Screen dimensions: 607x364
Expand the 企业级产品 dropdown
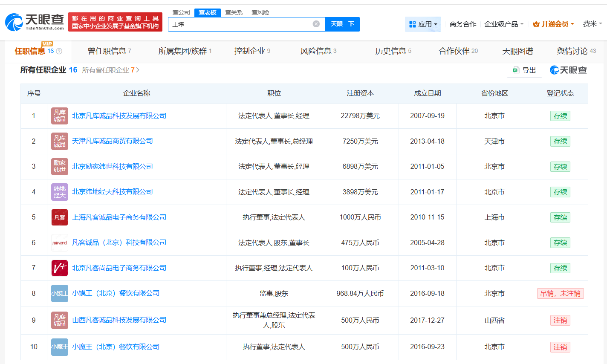tap(504, 24)
